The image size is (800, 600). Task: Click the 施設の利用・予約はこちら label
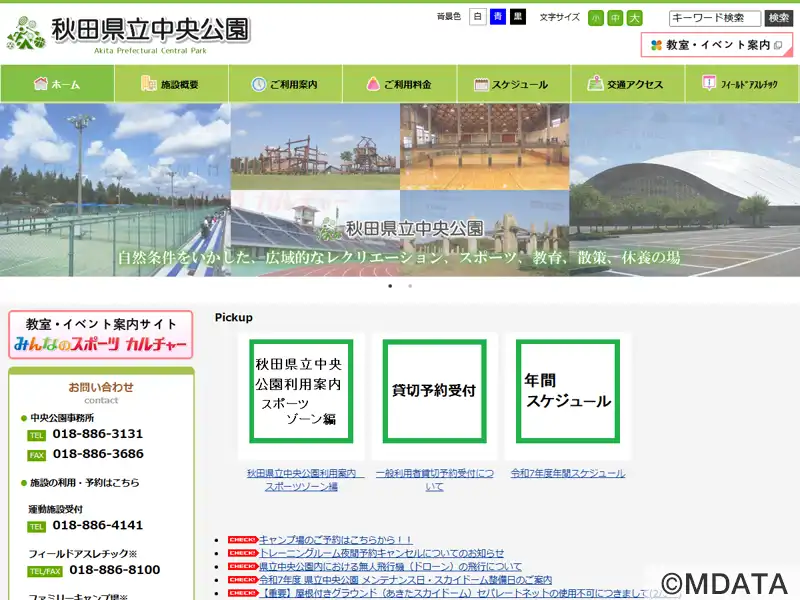(84, 483)
